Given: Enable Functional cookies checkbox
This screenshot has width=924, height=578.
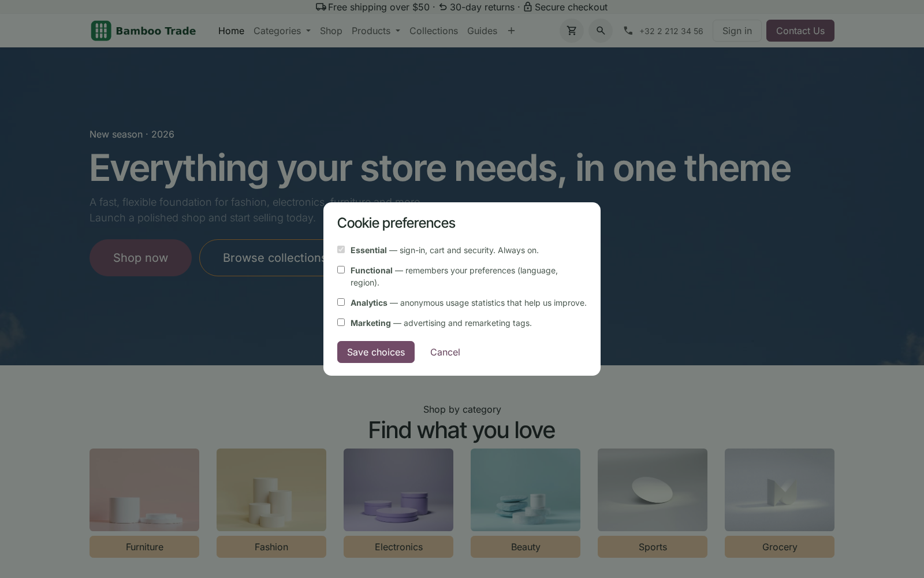Looking at the screenshot, I should (x=341, y=270).
